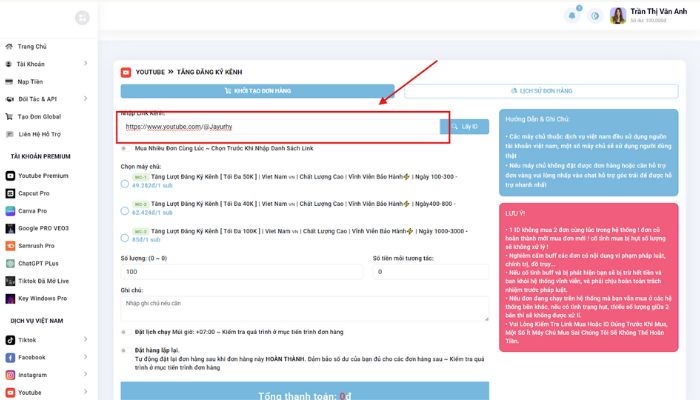
Task: Click the channel link input field
Action: (x=280, y=127)
